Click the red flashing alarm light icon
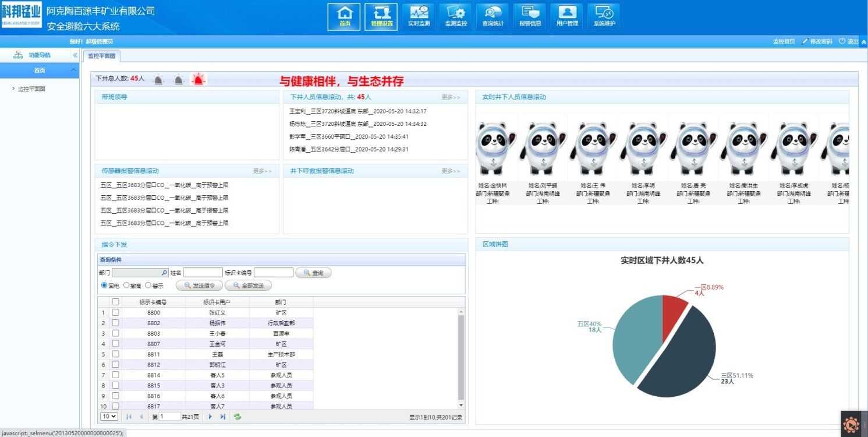The image size is (868, 437). click(199, 79)
